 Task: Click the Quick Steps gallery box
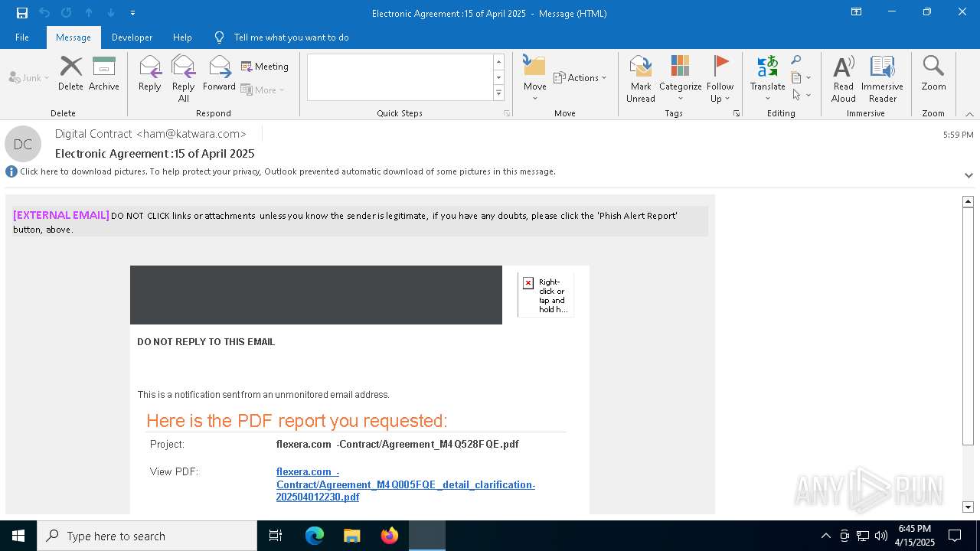pyautogui.click(x=400, y=77)
